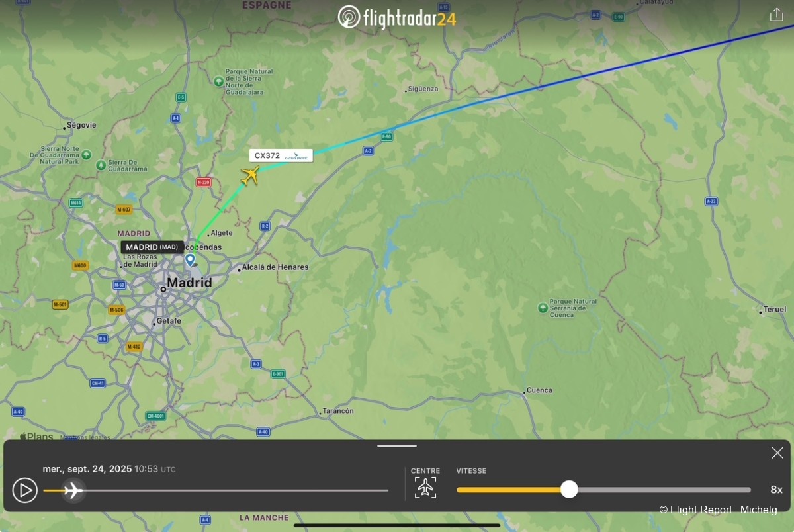Open the MADRID (MAD) airport label
794x532 pixels.
click(x=152, y=247)
